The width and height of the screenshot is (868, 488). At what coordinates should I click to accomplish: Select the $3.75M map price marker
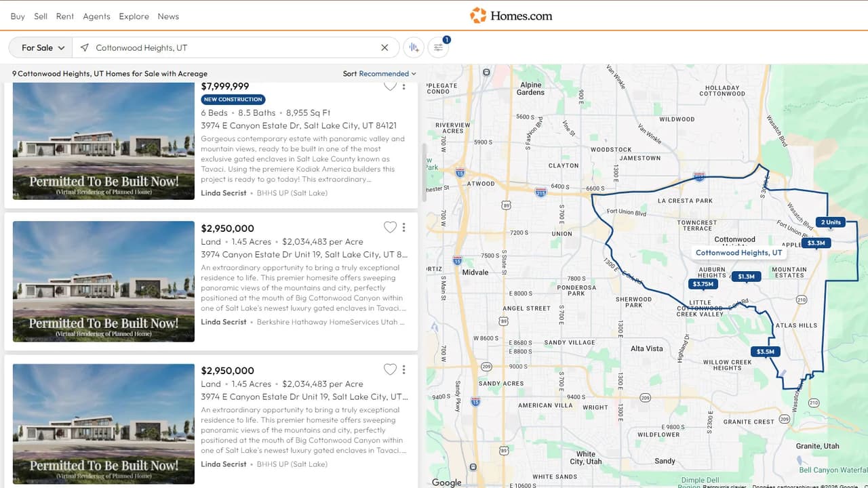tap(703, 284)
